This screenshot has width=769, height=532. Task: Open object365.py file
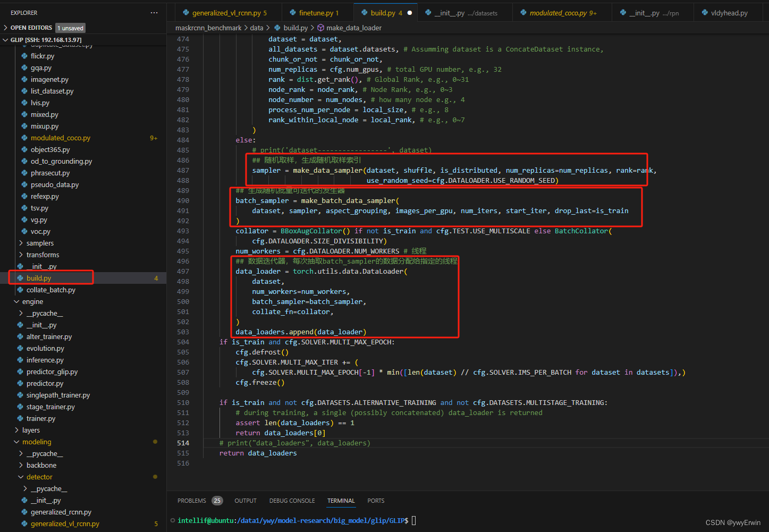(x=83, y=149)
